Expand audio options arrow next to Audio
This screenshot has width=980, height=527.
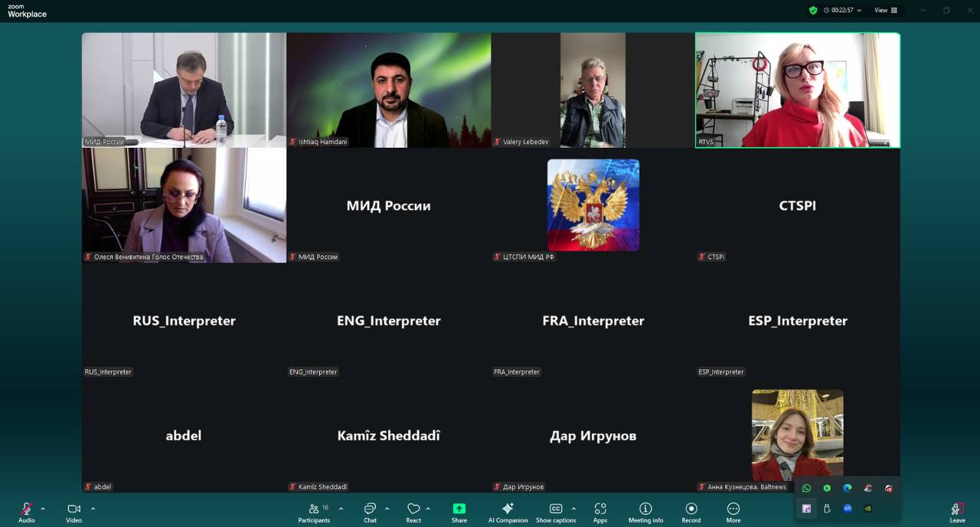[43, 509]
